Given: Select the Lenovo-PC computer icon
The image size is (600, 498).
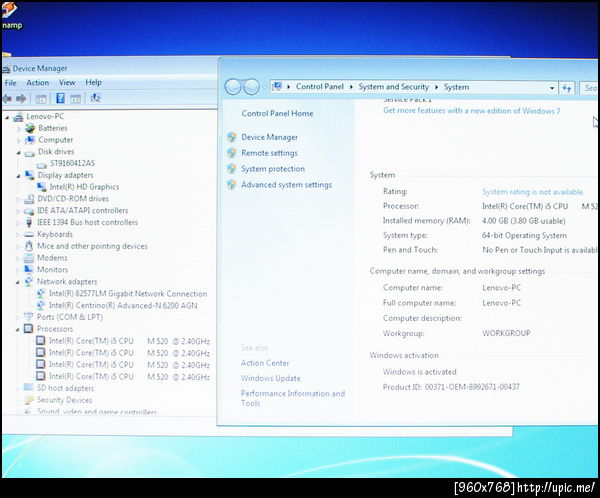Looking at the screenshot, I should pyautogui.click(x=18, y=117).
